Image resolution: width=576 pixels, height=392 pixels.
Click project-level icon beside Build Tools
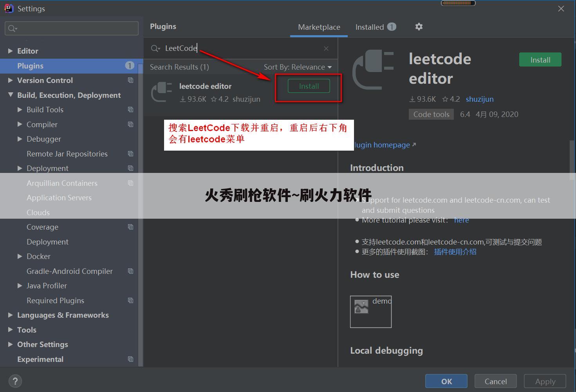(x=131, y=110)
